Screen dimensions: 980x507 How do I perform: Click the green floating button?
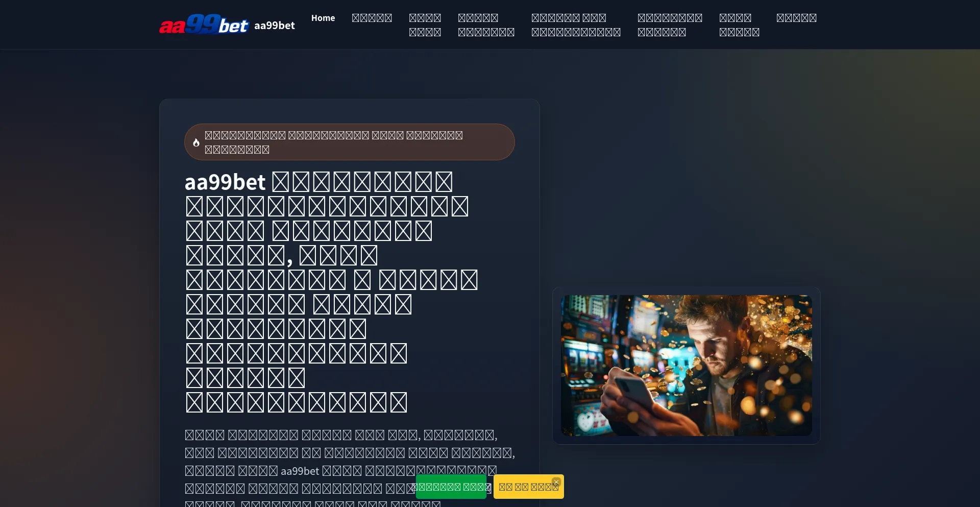coord(451,487)
